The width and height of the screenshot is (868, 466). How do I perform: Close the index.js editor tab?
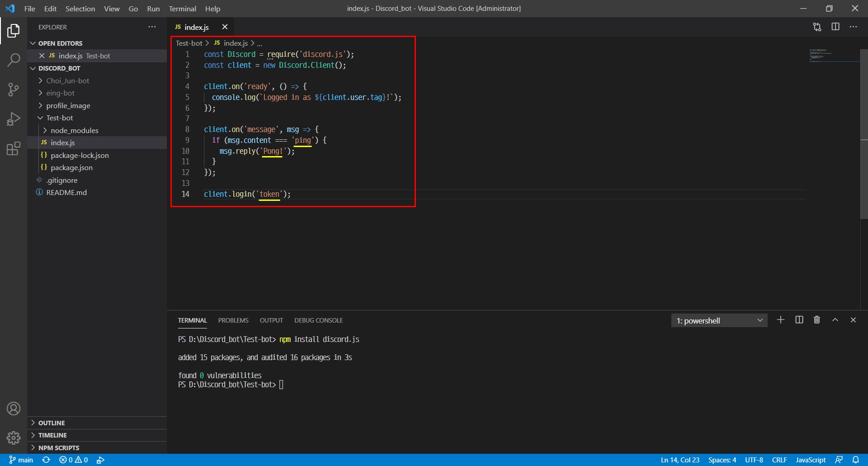225,27
